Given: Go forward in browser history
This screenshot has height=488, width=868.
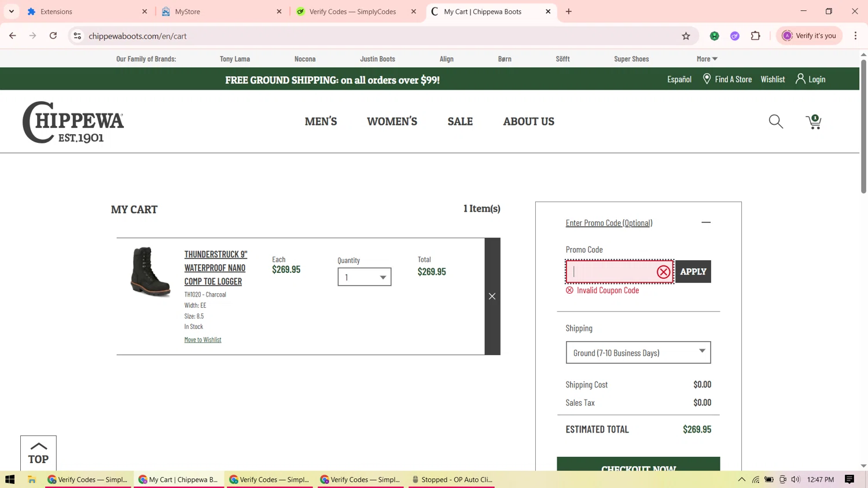Looking at the screenshot, I should point(33,36).
